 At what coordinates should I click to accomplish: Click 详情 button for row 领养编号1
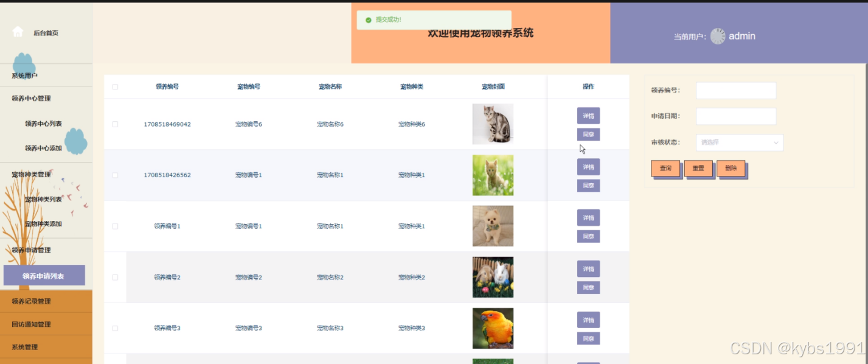click(x=588, y=217)
